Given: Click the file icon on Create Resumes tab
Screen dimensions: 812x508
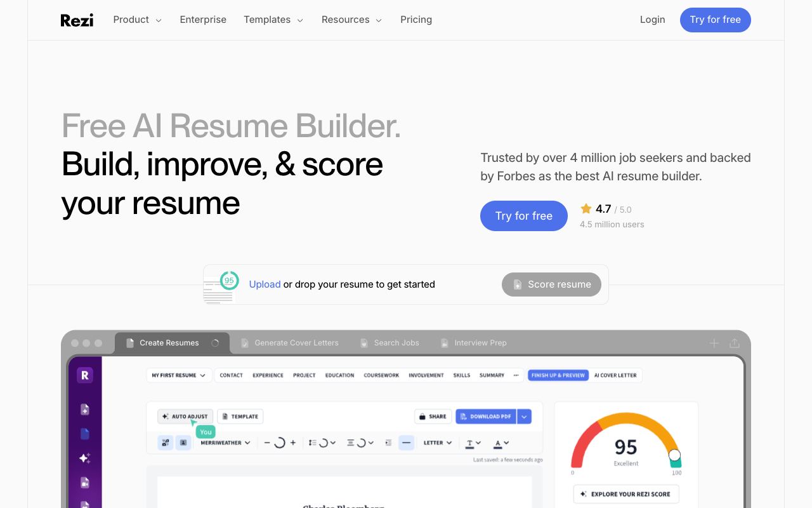Looking at the screenshot, I should [130, 343].
